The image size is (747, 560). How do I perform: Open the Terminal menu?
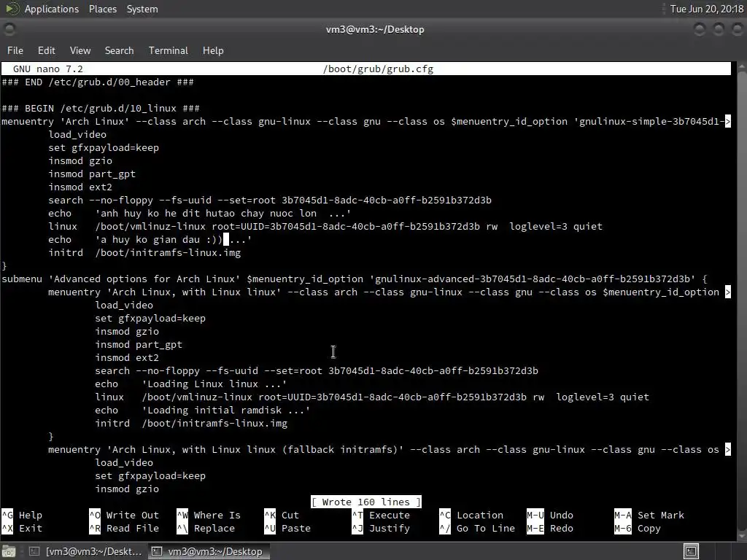pyautogui.click(x=169, y=50)
